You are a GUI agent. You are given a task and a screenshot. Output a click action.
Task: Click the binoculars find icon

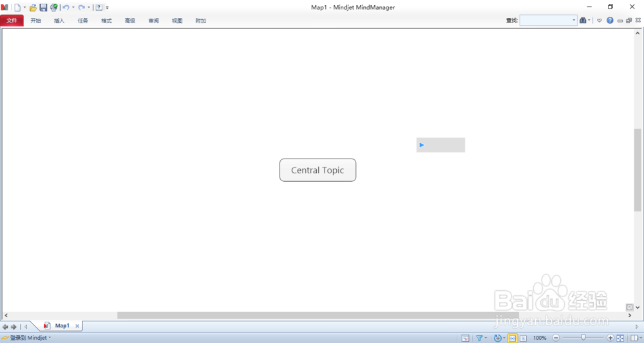tap(583, 20)
